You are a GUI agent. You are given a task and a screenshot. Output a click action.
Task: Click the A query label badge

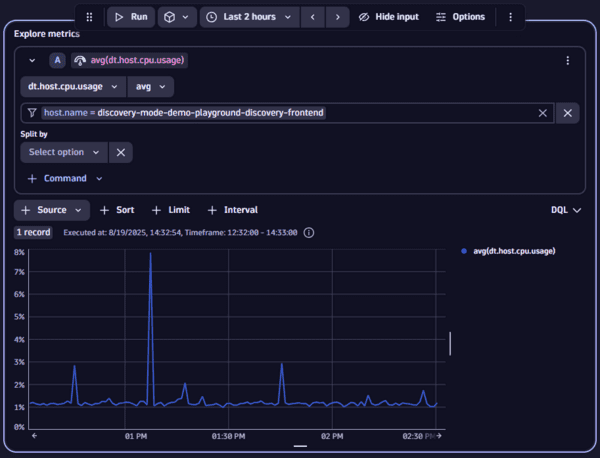click(57, 60)
